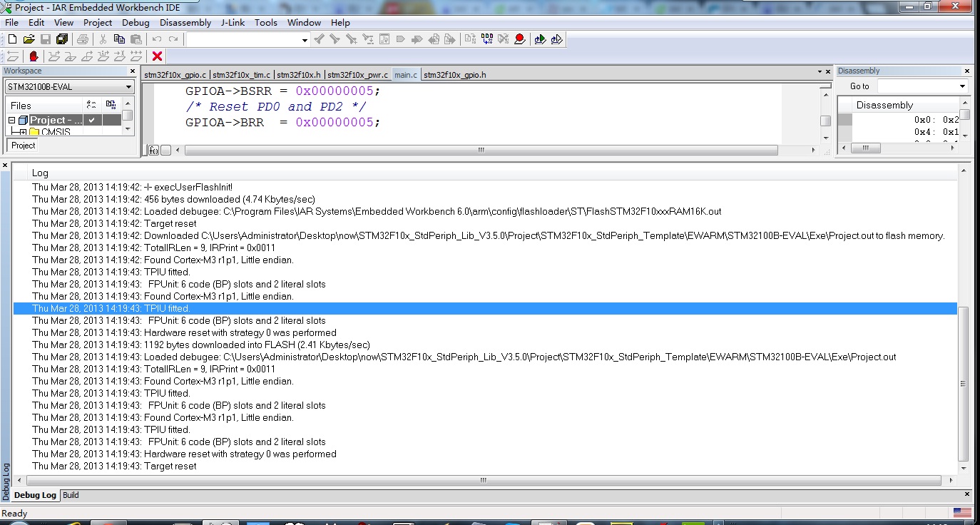Image resolution: width=980 pixels, height=525 pixels.
Task: Click the Project tab in Workspace
Action: (x=23, y=146)
